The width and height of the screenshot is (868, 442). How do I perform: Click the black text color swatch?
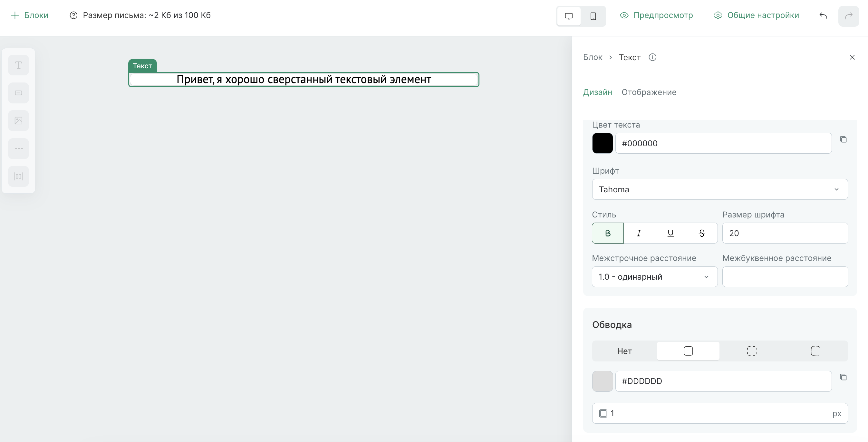[603, 143]
